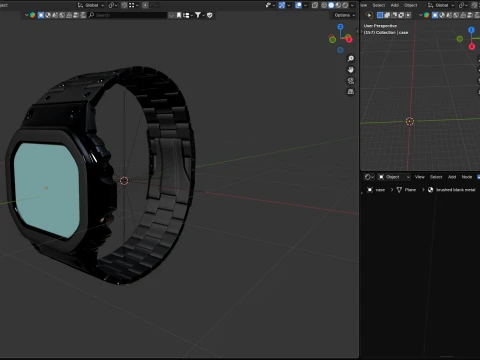Screen dimensions: 480x360
Task: Open the Add menu in the node editor
Action: point(452,177)
